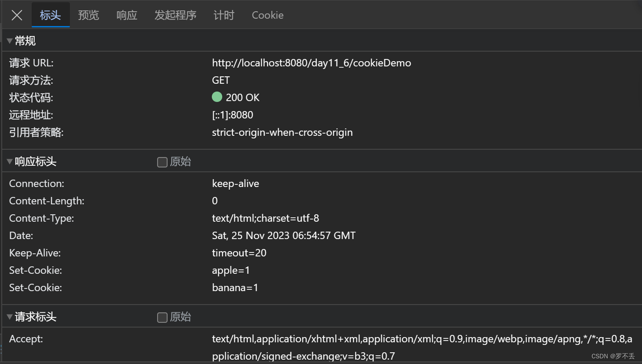This screenshot has height=364, width=642.
Task: Click the text/html;charset=utf-8 value
Action: click(x=265, y=218)
